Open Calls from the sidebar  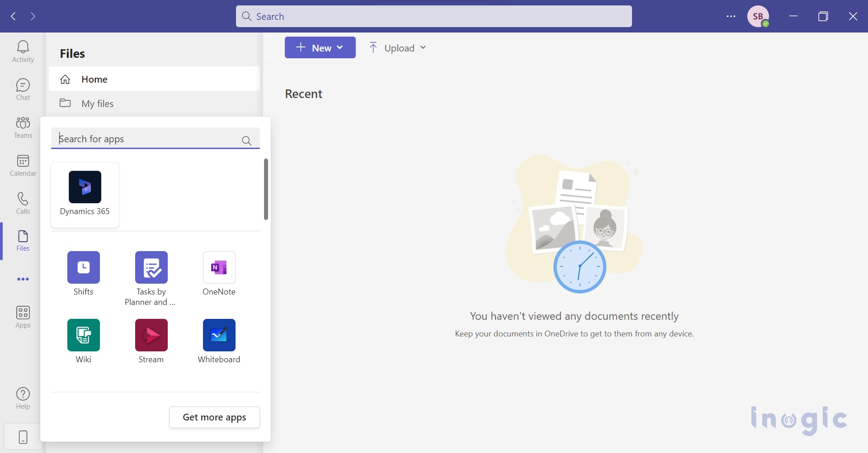[x=23, y=203]
